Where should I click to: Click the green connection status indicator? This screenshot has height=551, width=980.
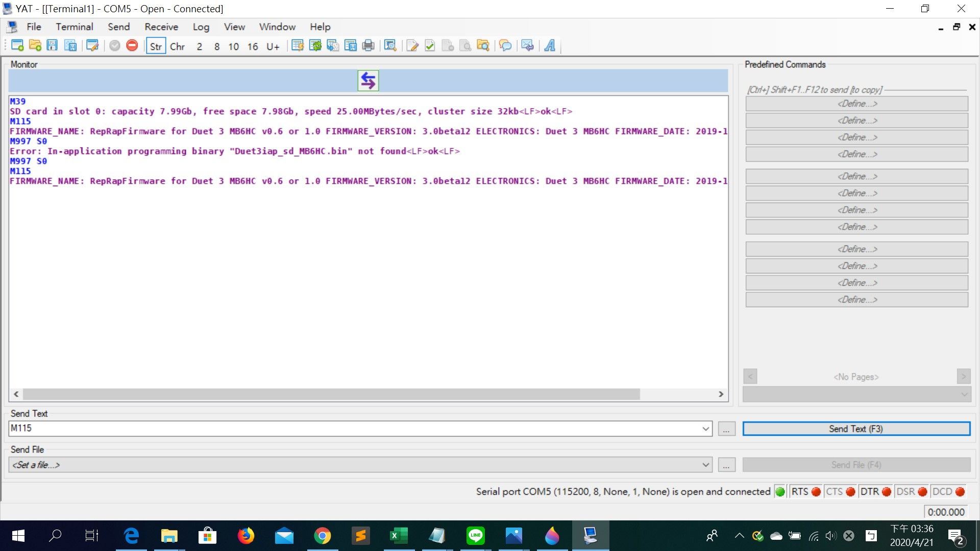(780, 491)
